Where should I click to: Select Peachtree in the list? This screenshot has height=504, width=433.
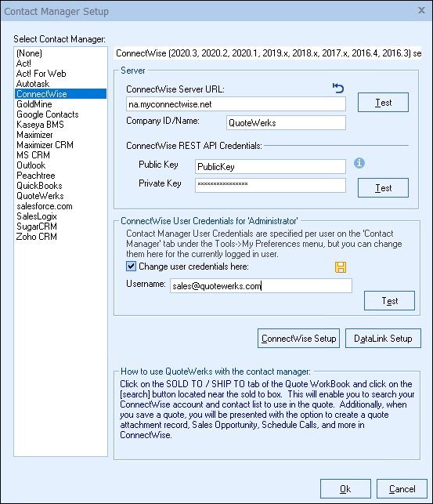(60, 176)
